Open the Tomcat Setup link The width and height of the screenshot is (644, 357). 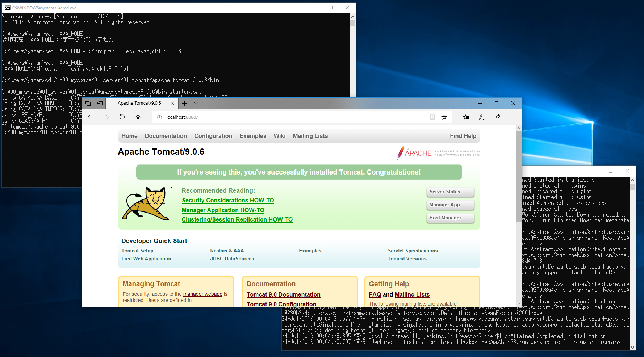tap(137, 251)
